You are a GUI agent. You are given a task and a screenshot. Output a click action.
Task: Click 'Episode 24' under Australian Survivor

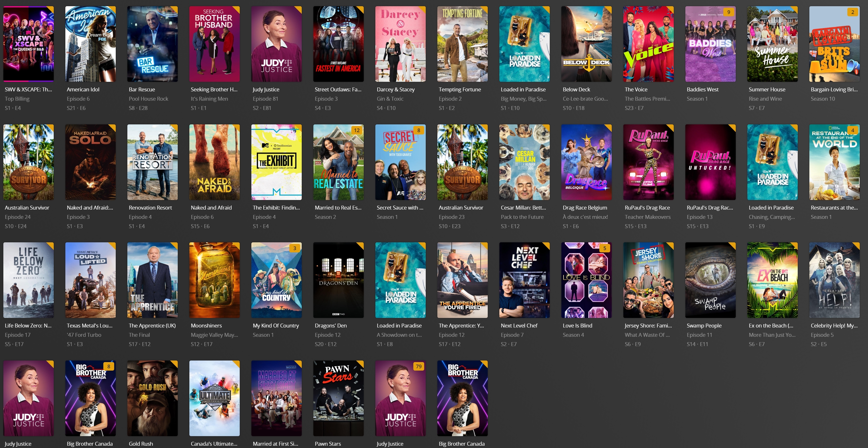pyautogui.click(x=18, y=217)
